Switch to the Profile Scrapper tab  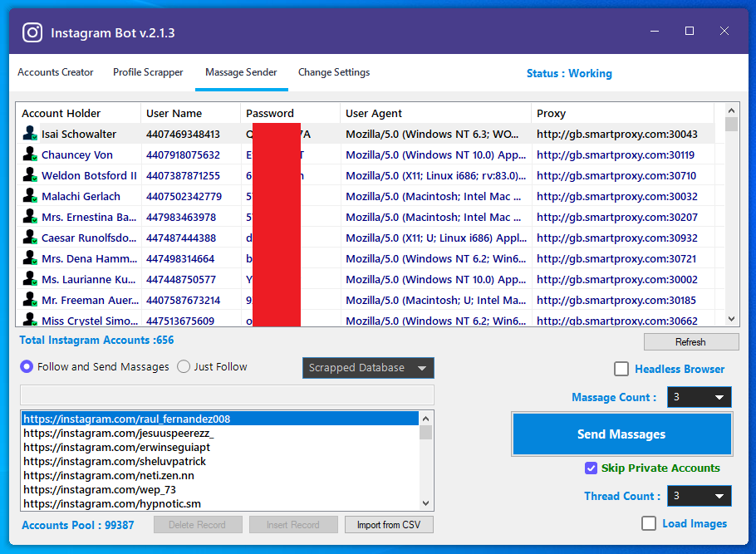click(x=148, y=72)
